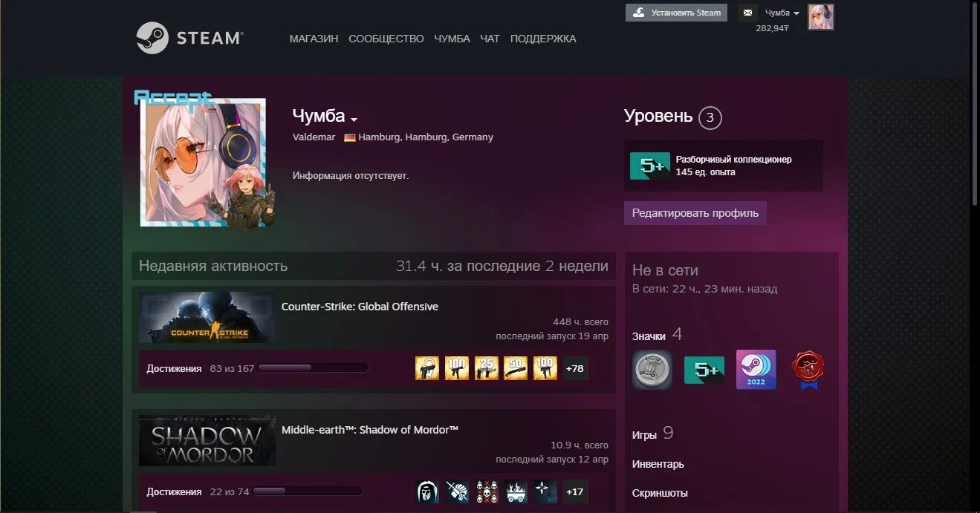The height and width of the screenshot is (513, 980).
Task: Click the skulls grid Shadow of Mordor achievement
Action: (x=487, y=491)
